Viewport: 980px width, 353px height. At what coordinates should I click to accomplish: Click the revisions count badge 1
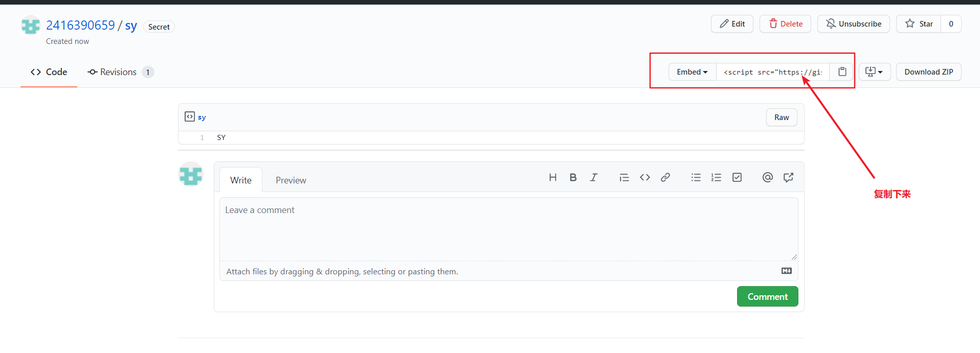pos(148,72)
